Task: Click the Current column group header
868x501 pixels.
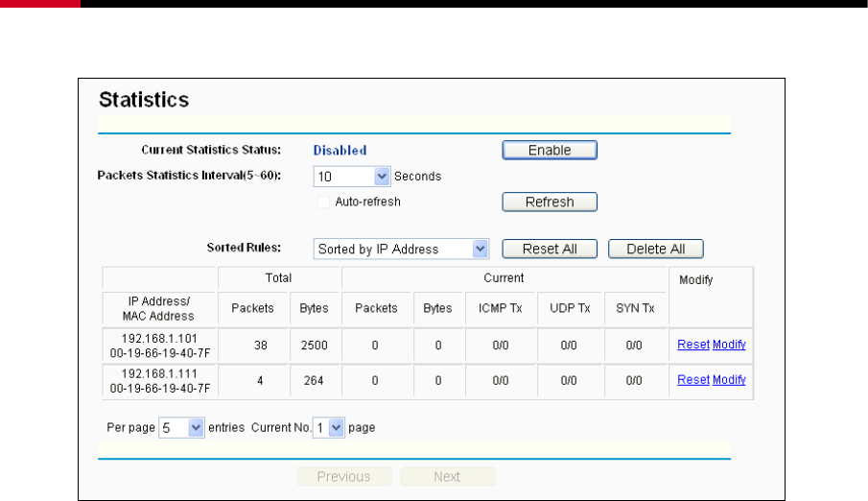Action: click(x=504, y=278)
